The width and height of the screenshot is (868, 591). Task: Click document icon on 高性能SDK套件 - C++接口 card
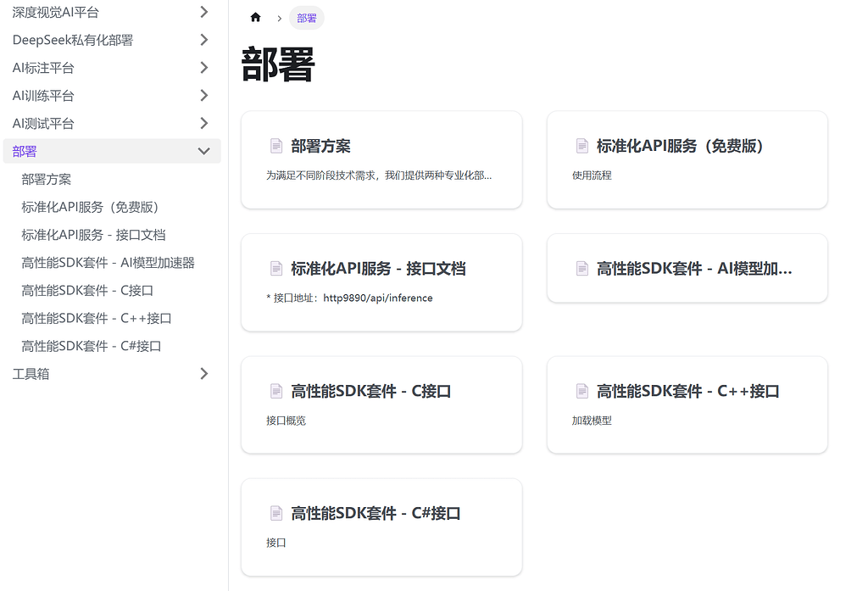click(x=581, y=391)
